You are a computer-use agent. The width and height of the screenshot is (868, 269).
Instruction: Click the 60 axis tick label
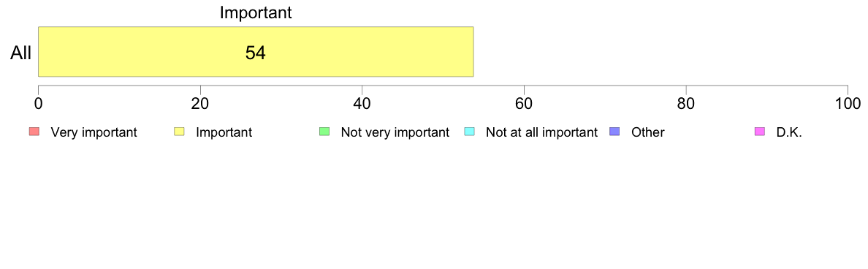[x=524, y=103]
